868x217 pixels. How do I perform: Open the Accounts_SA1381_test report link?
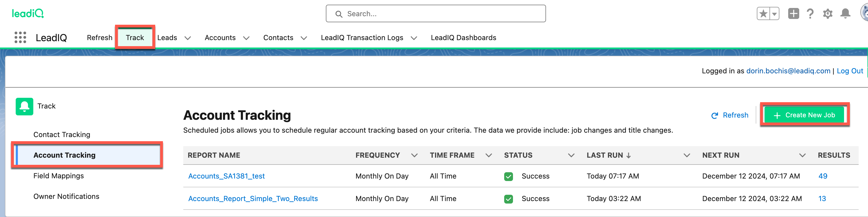226,176
